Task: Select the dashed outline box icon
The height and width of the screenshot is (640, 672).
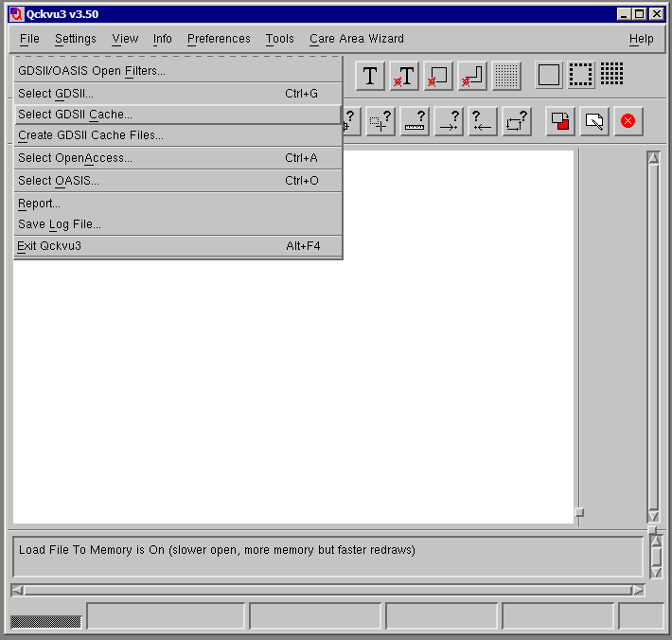Action: (581, 75)
